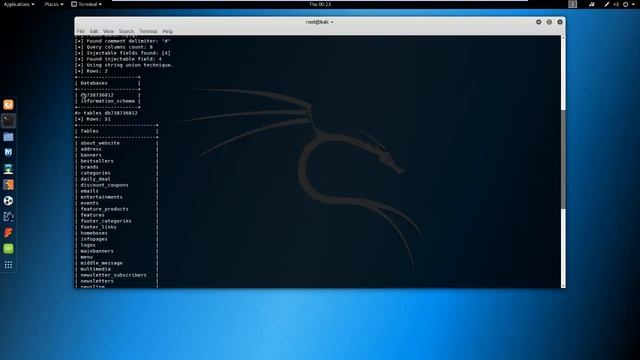Screen dimensions: 640x360
Task: Open the Terminal menu in menu bar
Action: (x=148, y=31)
